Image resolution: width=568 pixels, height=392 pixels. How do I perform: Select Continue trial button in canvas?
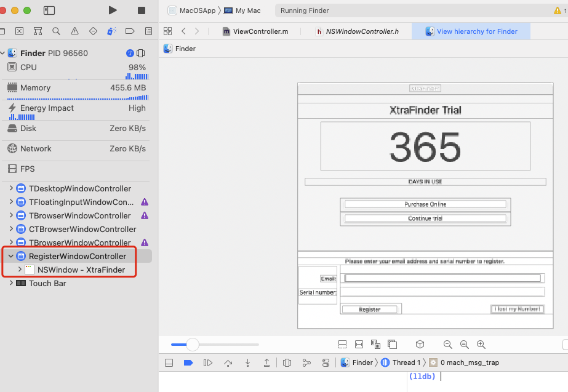(425, 218)
